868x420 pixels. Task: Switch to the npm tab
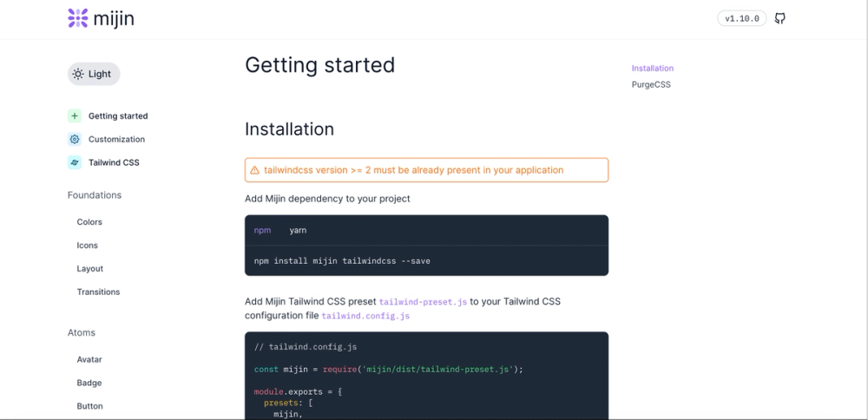pos(262,230)
